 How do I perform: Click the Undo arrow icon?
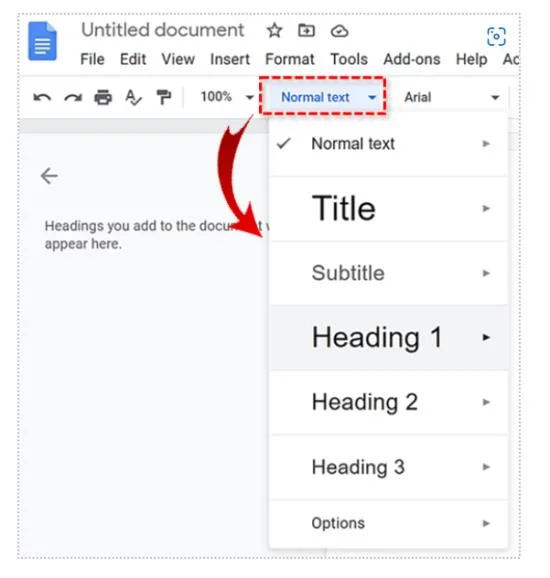[x=42, y=98]
